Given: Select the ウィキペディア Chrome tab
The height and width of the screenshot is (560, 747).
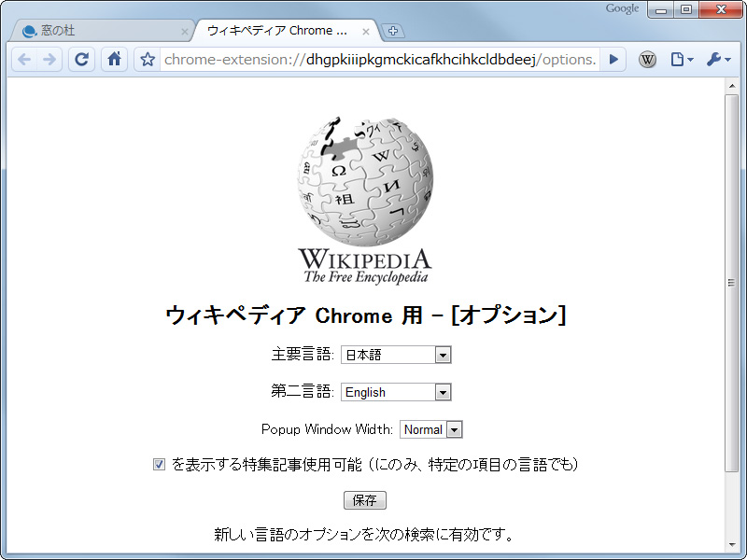Looking at the screenshot, I should [x=285, y=31].
